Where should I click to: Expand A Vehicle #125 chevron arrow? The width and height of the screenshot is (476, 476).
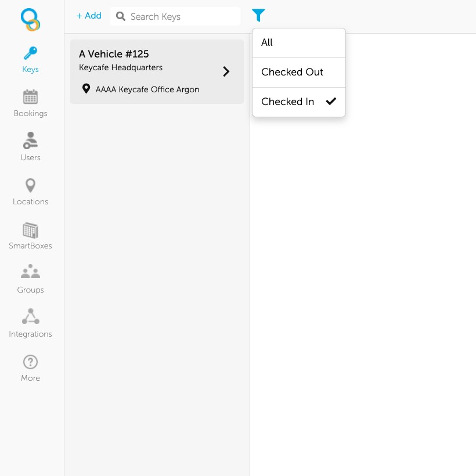tap(226, 71)
